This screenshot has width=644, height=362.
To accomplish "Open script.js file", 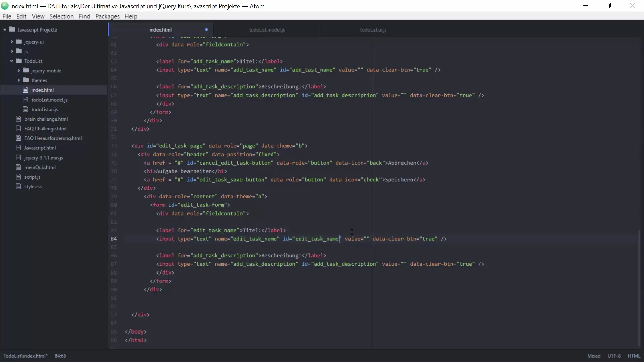I will (x=32, y=177).
